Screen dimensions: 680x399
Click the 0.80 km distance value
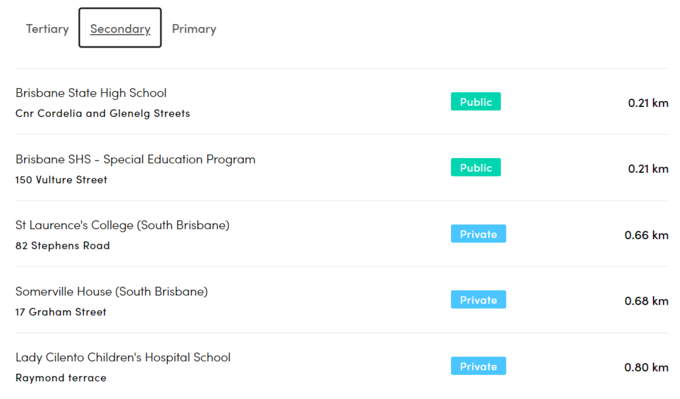[646, 367]
